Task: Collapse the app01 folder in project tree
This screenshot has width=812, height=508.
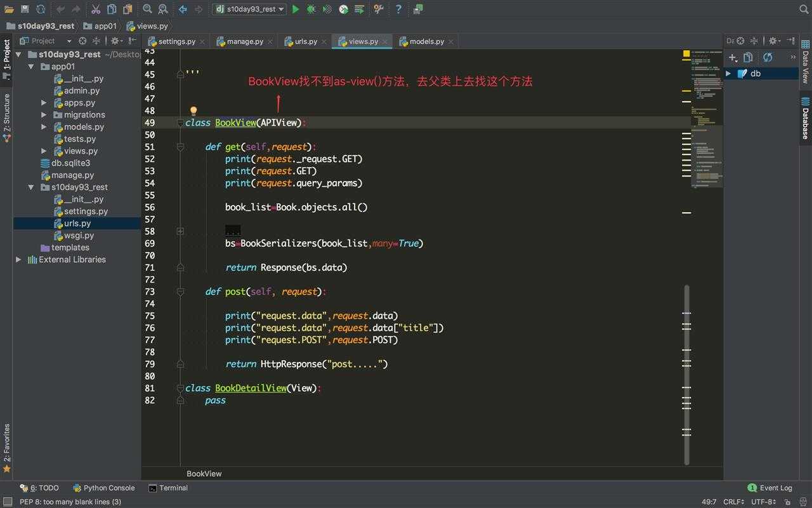Action: coord(31,67)
